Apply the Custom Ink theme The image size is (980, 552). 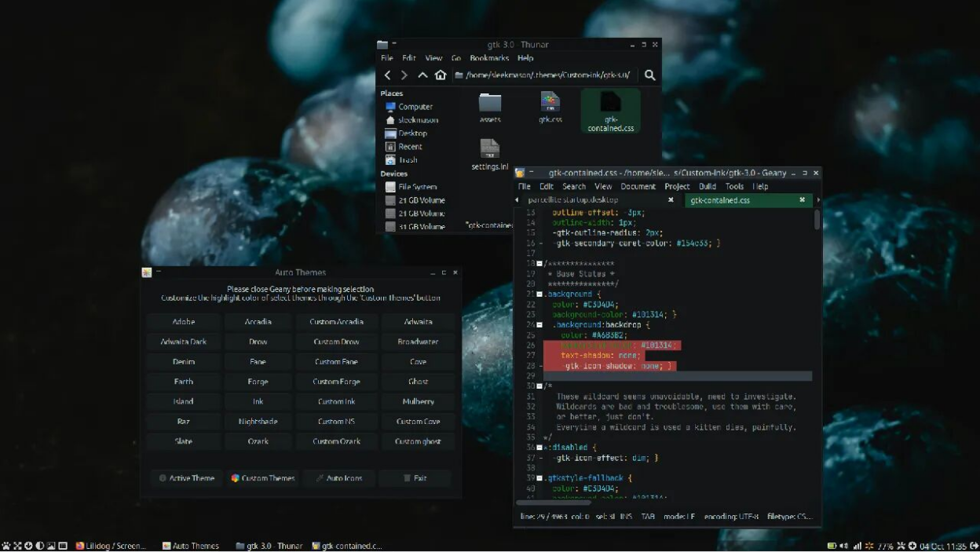(336, 402)
